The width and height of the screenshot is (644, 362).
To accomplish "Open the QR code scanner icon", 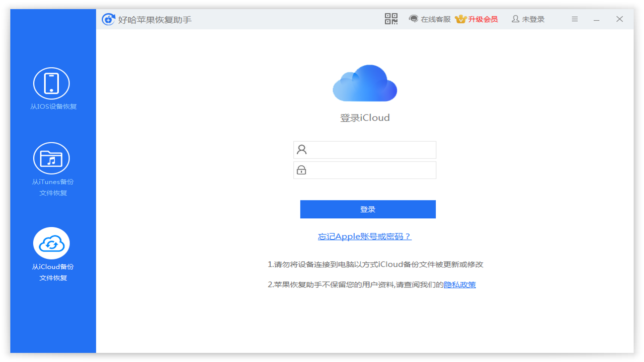I will (x=391, y=19).
